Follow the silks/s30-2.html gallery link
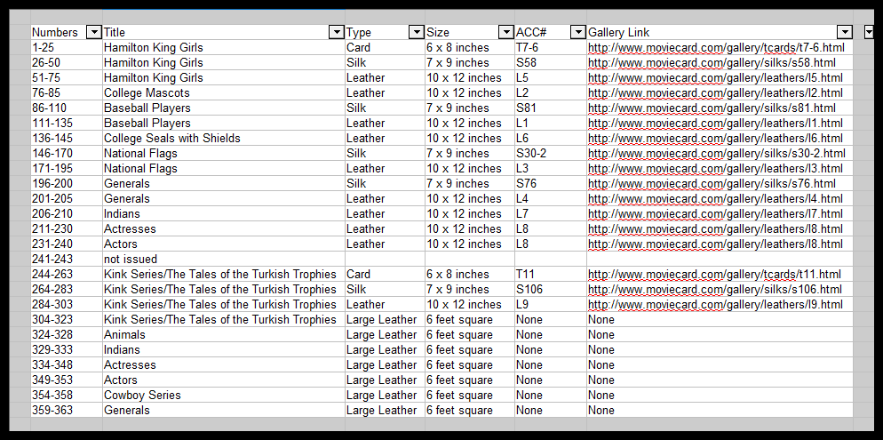Image resolution: width=883 pixels, height=440 pixels. [717, 153]
